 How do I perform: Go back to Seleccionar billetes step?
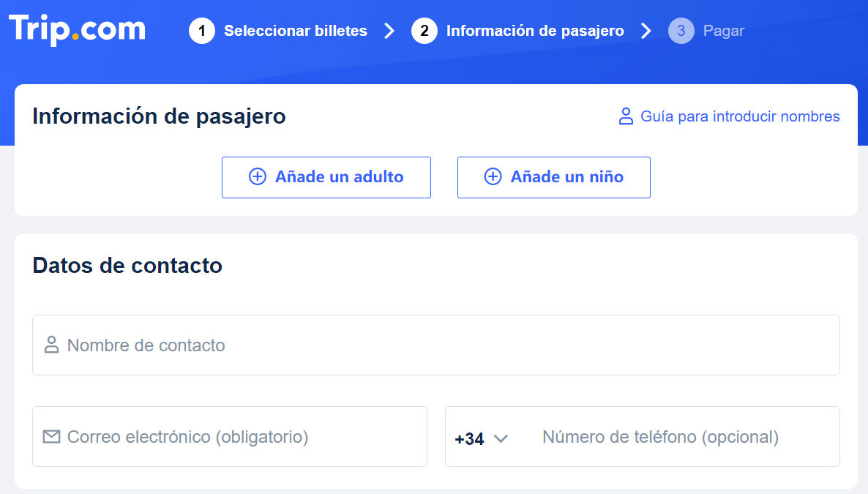click(x=296, y=31)
